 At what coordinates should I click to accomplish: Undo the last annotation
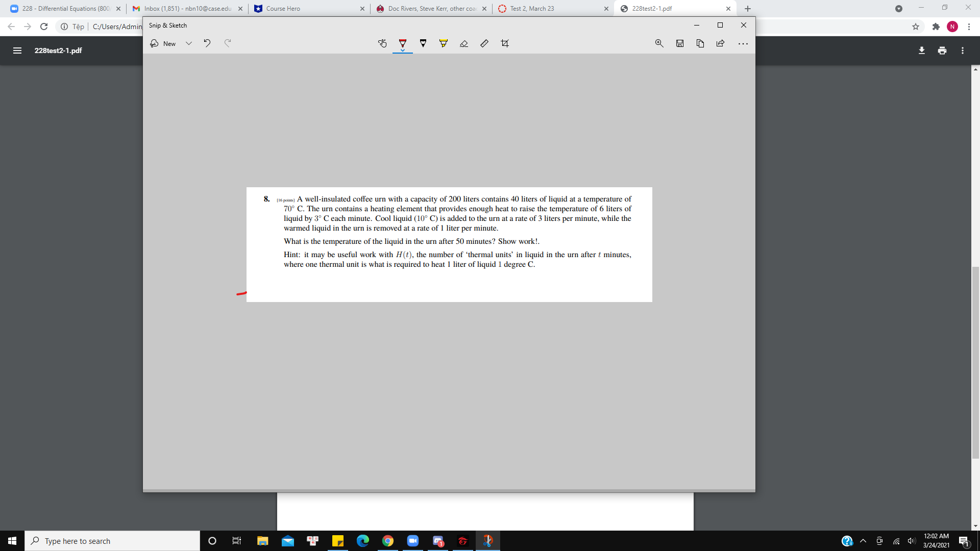[x=207, y=43]
